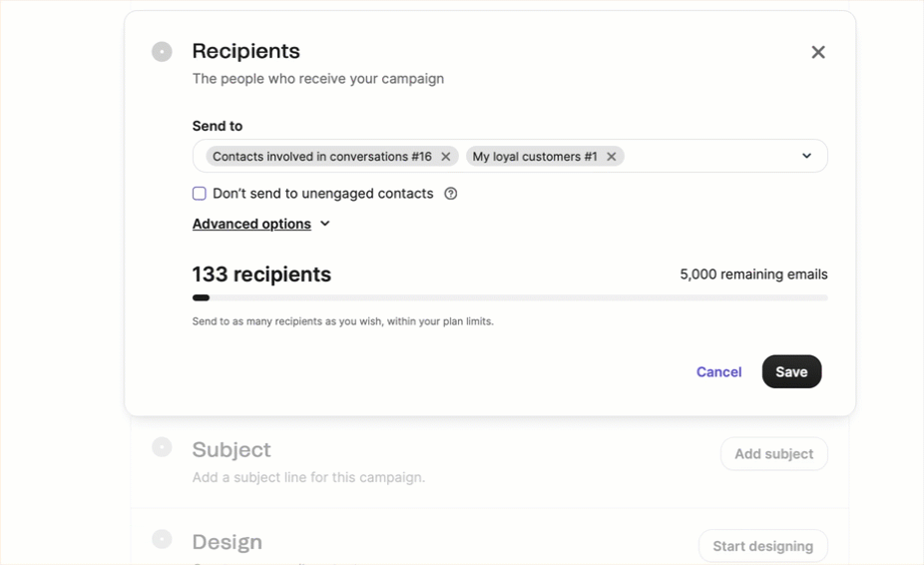Select the "Contacts involved in conversations #16" chip
Viewport: 924px width, 565px height.
click(321, 157)
